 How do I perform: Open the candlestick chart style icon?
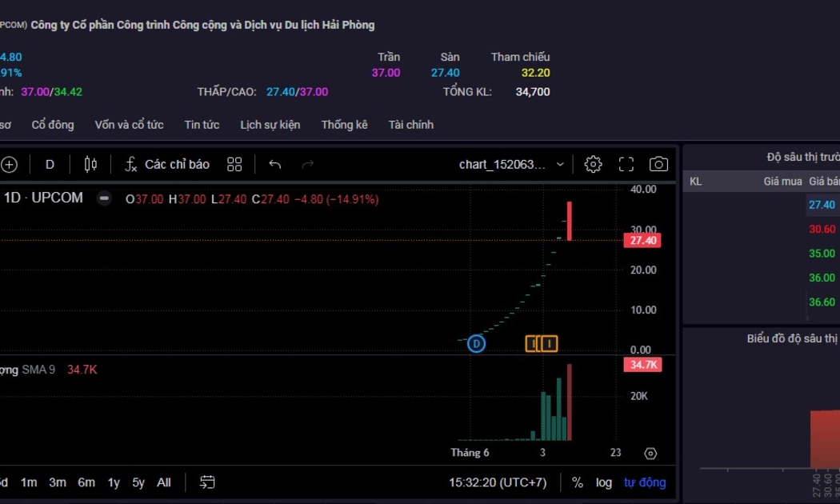pyautogui.click(x=90, y=164)
